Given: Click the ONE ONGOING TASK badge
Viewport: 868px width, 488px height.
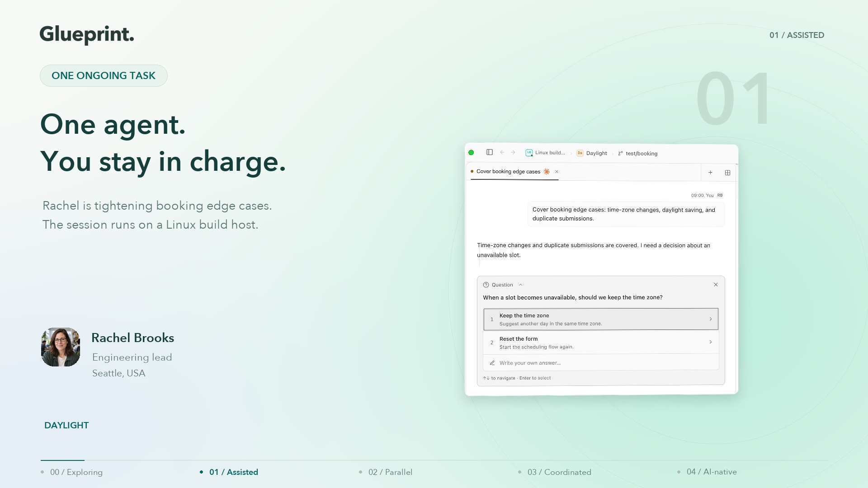Looking at the screenshot, I should coord(104,75).
